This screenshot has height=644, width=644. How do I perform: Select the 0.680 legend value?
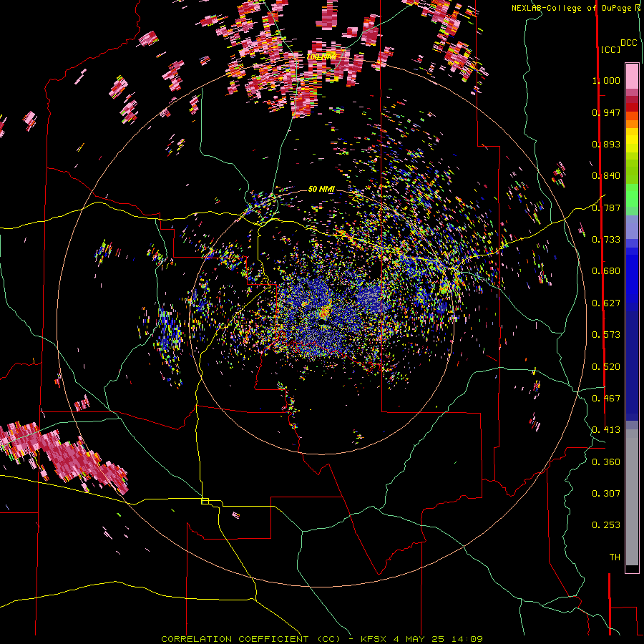[606, 271]
